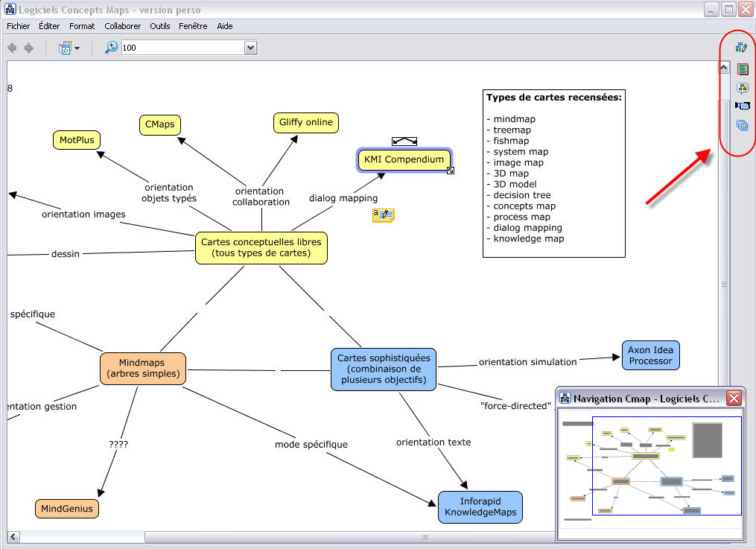
Task: Open the Collaborer menu
Action: point(122,26)
